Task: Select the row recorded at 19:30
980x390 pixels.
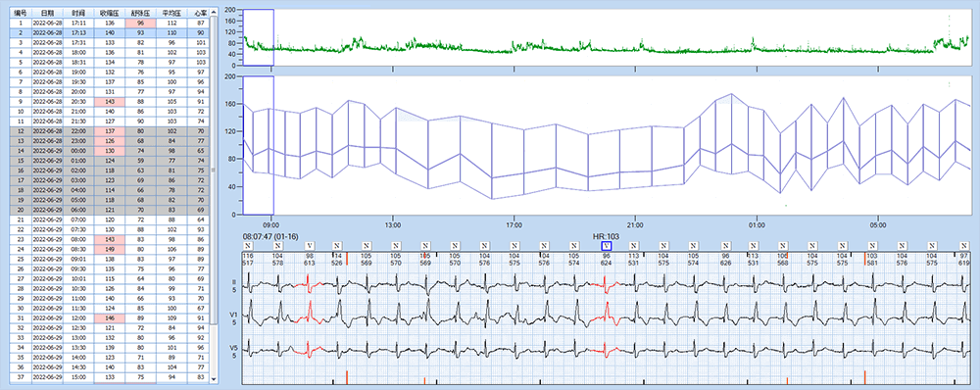Action: (x=110, y=82)
